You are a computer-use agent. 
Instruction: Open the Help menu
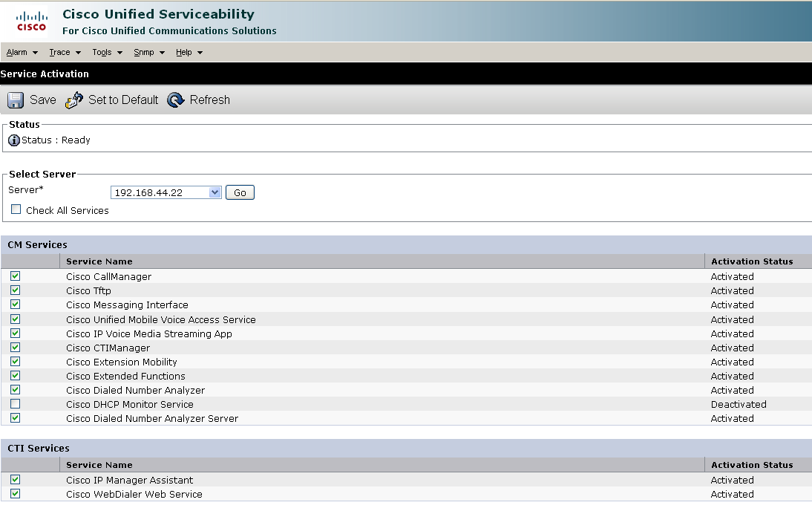189,52
